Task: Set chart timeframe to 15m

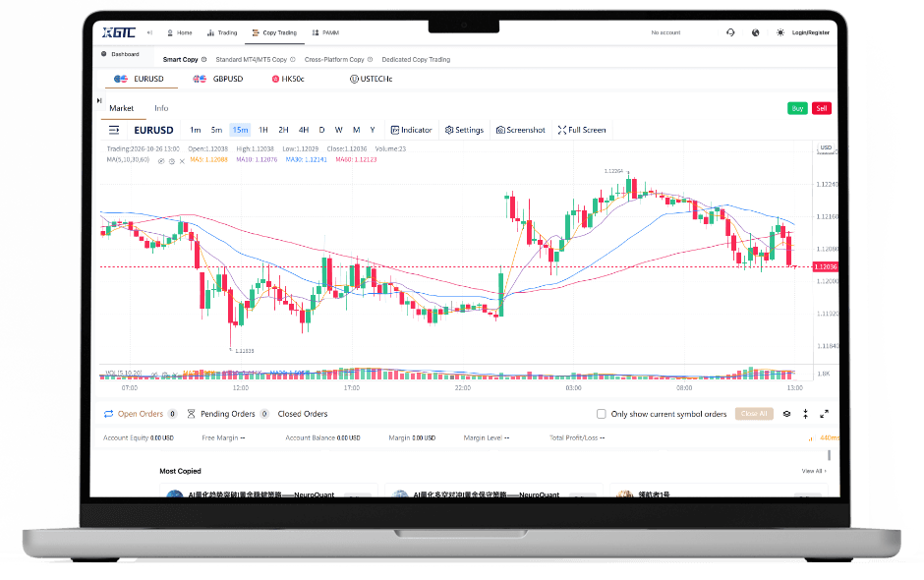Action: (x=240, y=131)
